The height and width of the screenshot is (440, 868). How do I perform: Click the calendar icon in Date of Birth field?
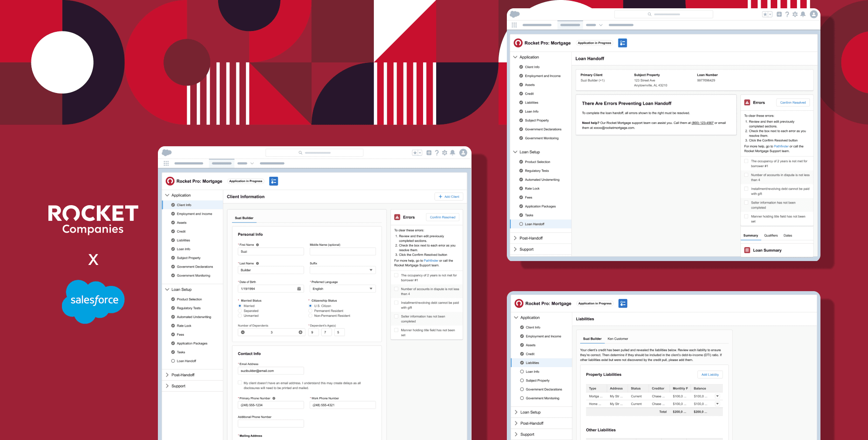[299, 289]
